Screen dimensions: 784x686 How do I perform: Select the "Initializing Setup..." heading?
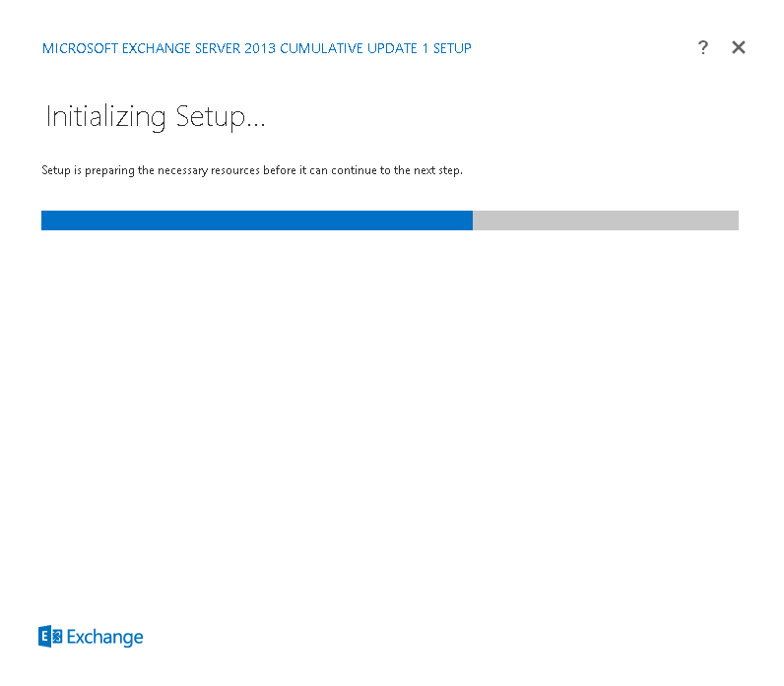pyautogui.click(x=156, y=117)
